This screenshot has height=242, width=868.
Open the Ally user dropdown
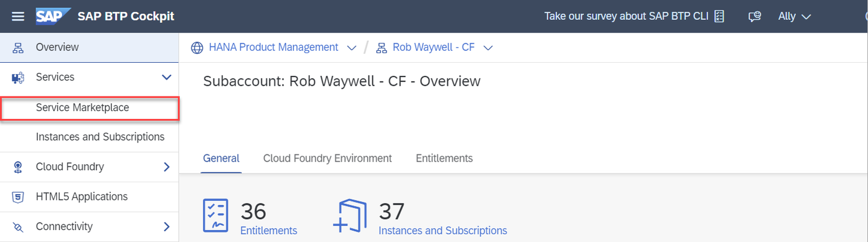(794, 16)
